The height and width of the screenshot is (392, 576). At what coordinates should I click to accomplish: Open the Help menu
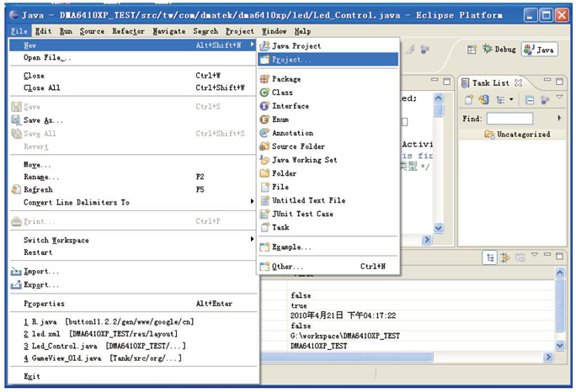pos(302,31)
